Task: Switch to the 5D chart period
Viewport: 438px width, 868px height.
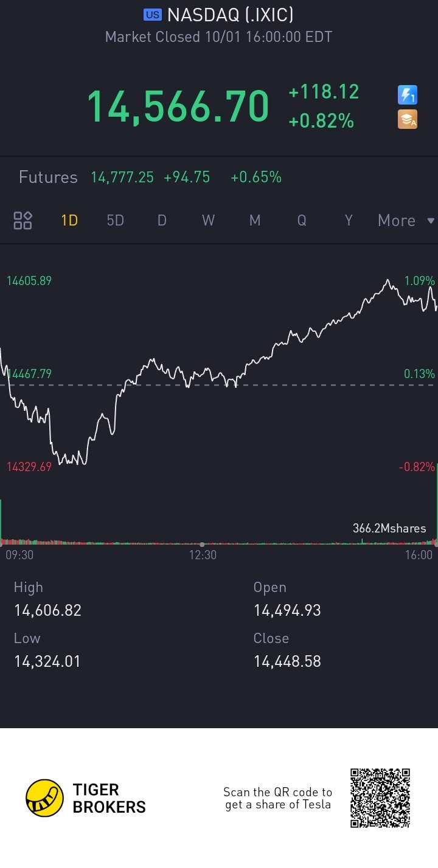Action: pos(115,220)
